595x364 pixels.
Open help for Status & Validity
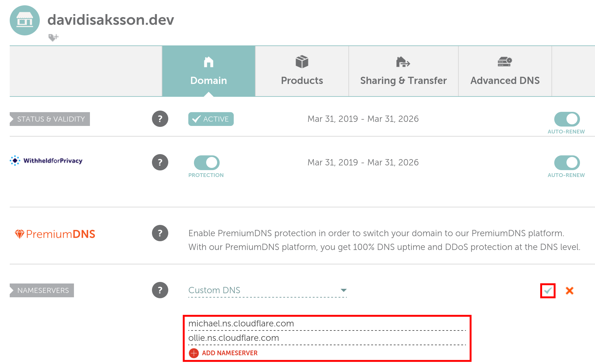160,119
